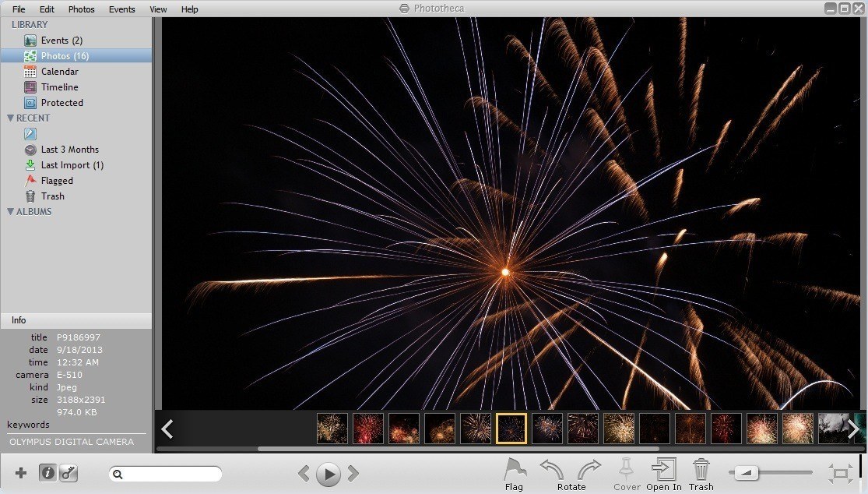Start the photo slideshow playback

(328, 473)
